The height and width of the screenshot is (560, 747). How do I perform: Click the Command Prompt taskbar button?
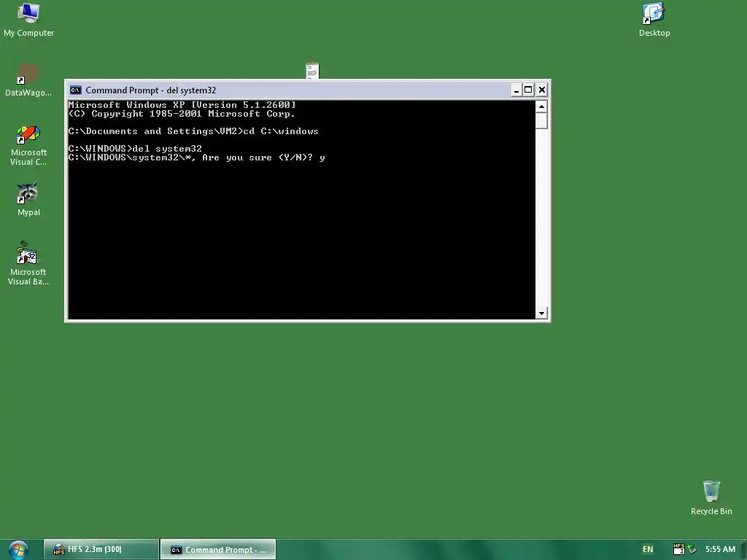pos(218,550)
